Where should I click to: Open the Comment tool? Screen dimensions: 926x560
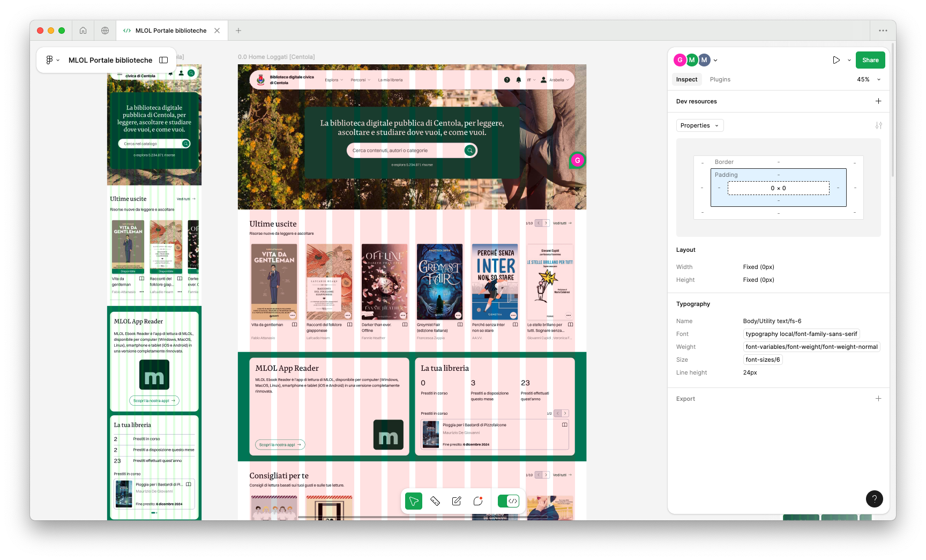point(478,501)
